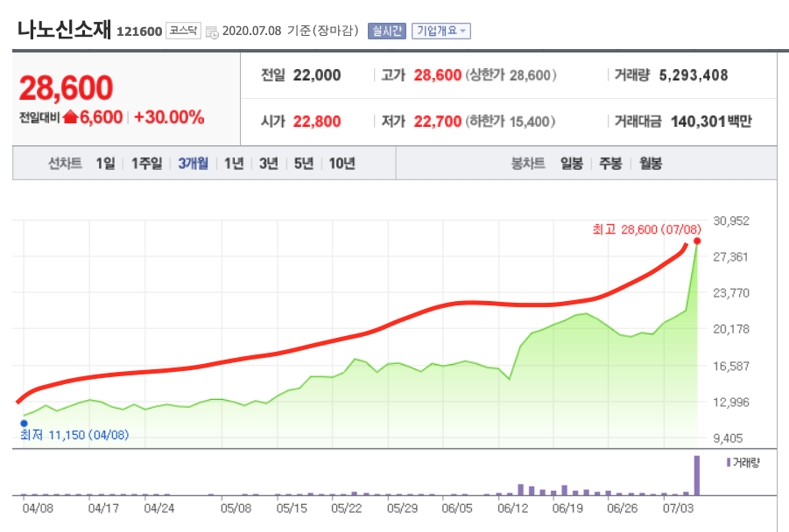
Task: Show the 주봉 weekly candle chart
Action: click(610, 164)
